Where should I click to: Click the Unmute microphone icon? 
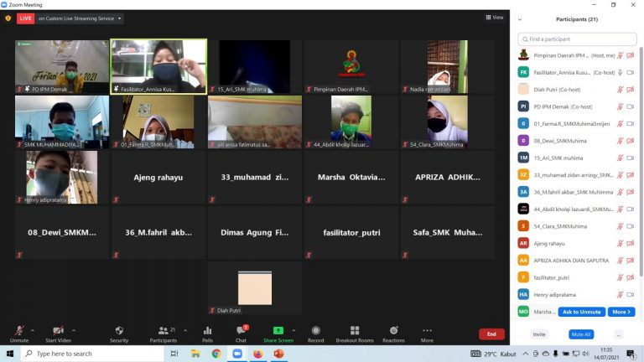(x=19, y=330)
